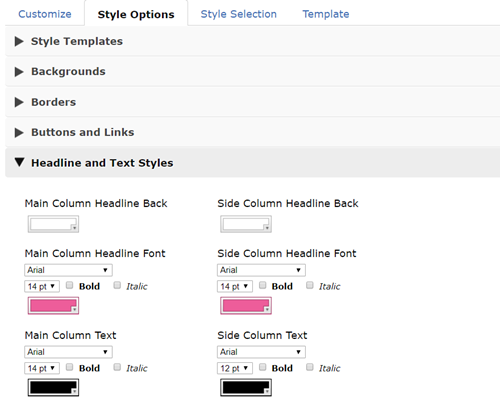Open Side Column Headline Back color picker
500x414 pixels.
pyautogui.click(x=246, y=224)
